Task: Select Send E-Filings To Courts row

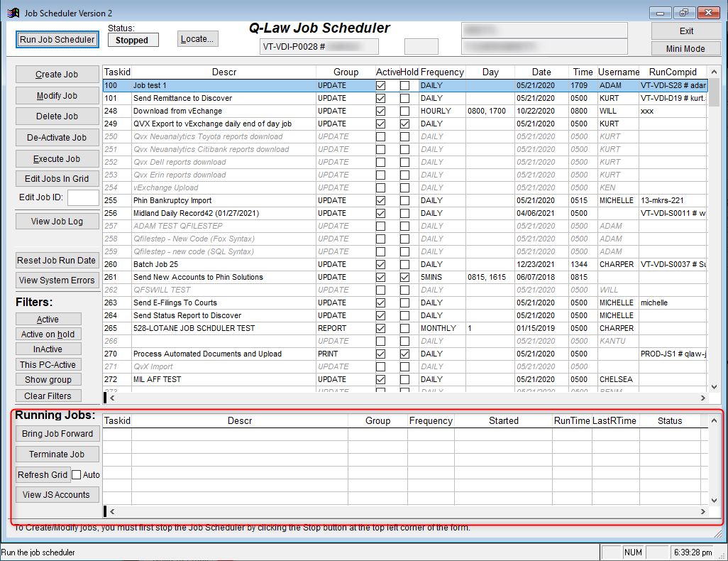Action: click(x=404, y=303)
